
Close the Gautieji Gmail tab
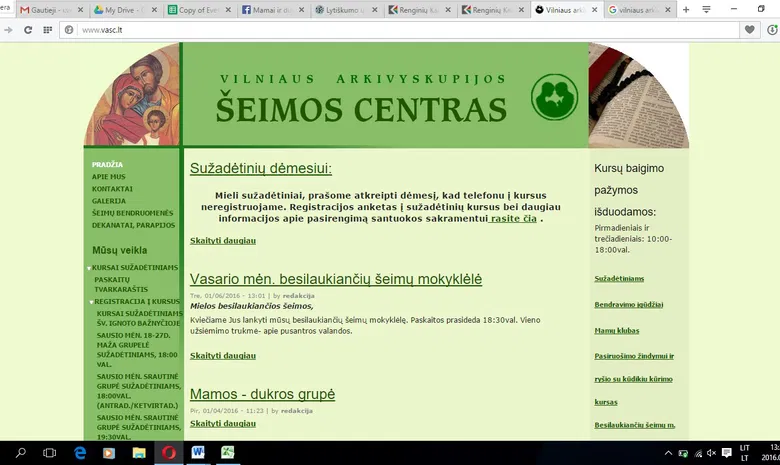tap(81, 9)
